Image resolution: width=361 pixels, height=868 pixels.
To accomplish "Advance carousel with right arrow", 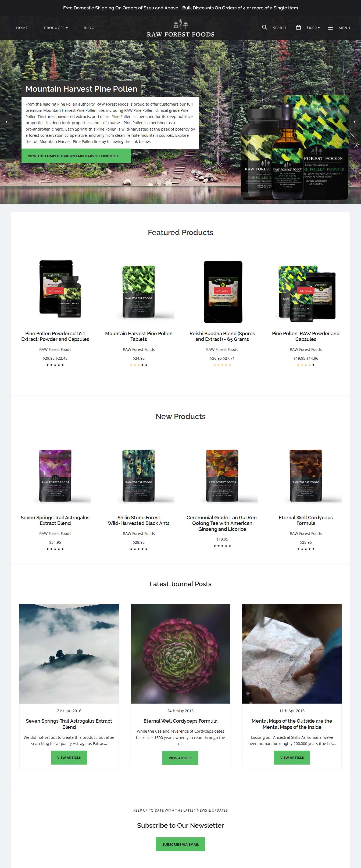I will click(x=354, y=122).
